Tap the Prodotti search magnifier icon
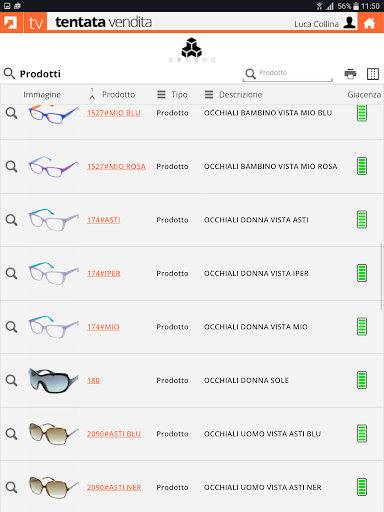Viewport: 384px width, 512px height. pos(9,73)
